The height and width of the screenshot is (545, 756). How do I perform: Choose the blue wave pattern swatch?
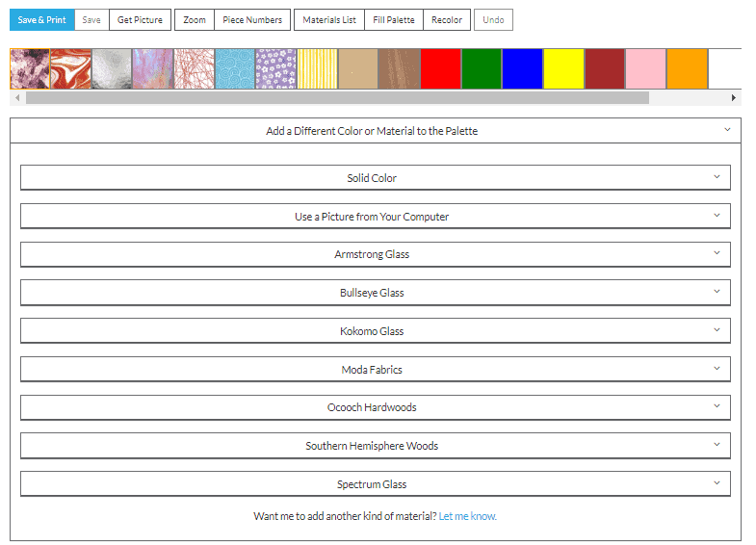click(x=235, y=69)
